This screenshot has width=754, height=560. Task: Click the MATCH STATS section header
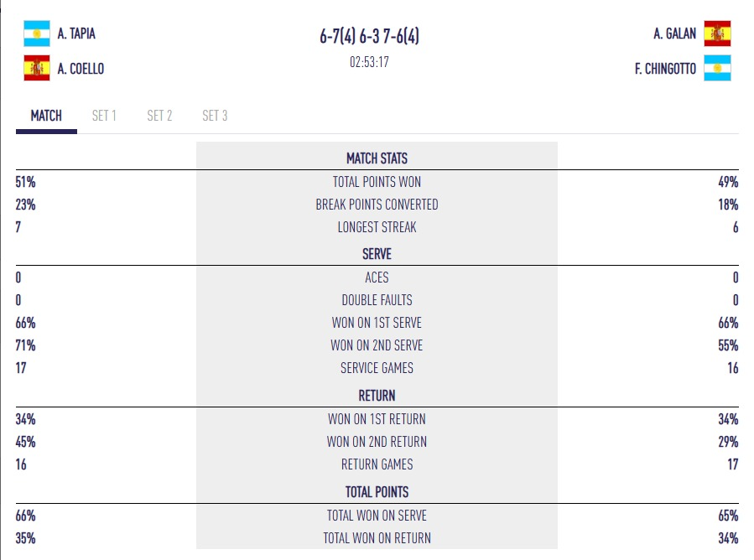pos(377,158)
